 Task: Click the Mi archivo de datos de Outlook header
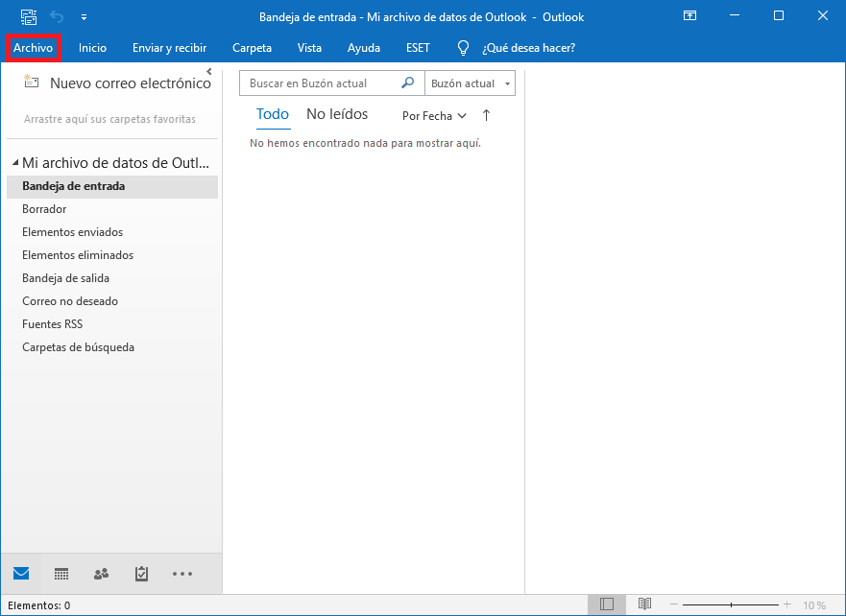115,163
